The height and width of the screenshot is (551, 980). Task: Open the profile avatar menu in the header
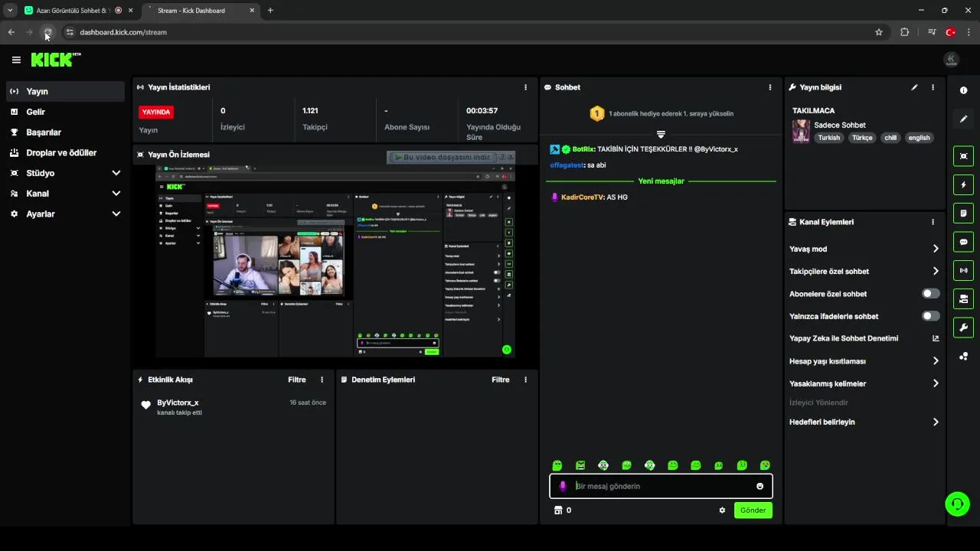[951, 60]
